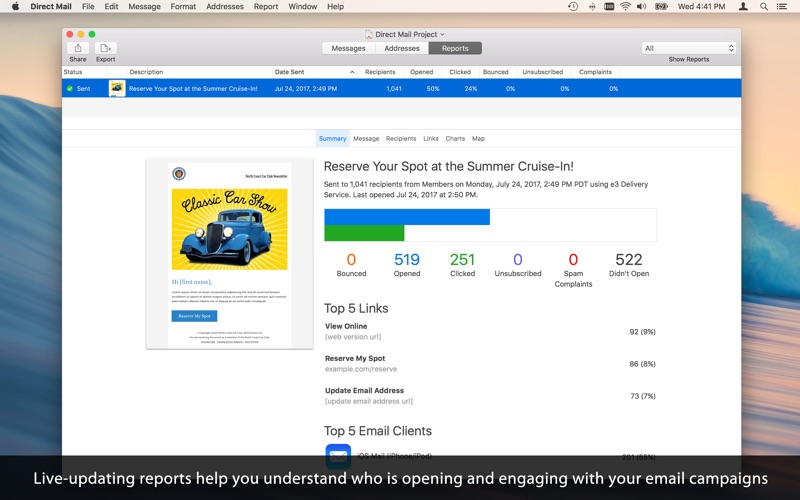This screenshot has height=500, width=800.
Task: Sort by the Date Sent column
Action: click(314, 72)
